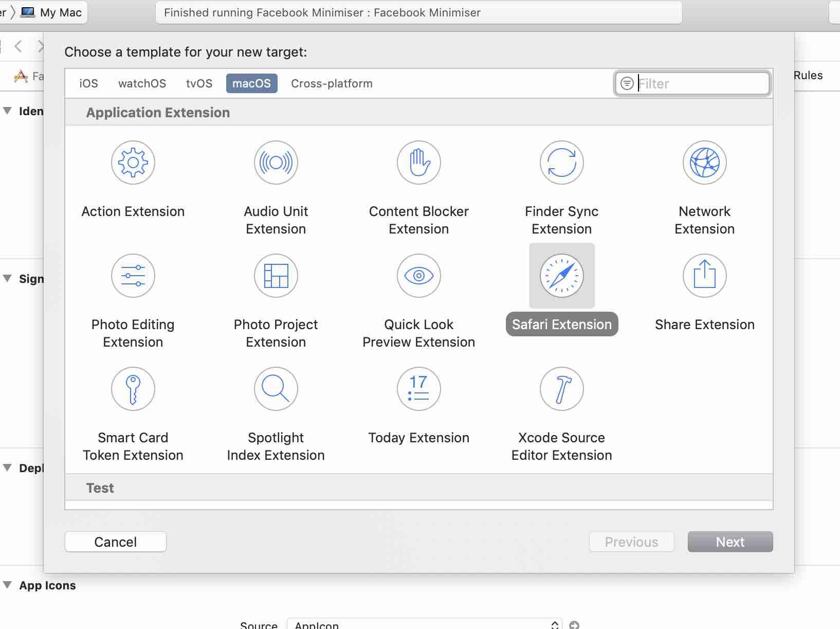Click the Photo Project Extension label

point(276,333)
